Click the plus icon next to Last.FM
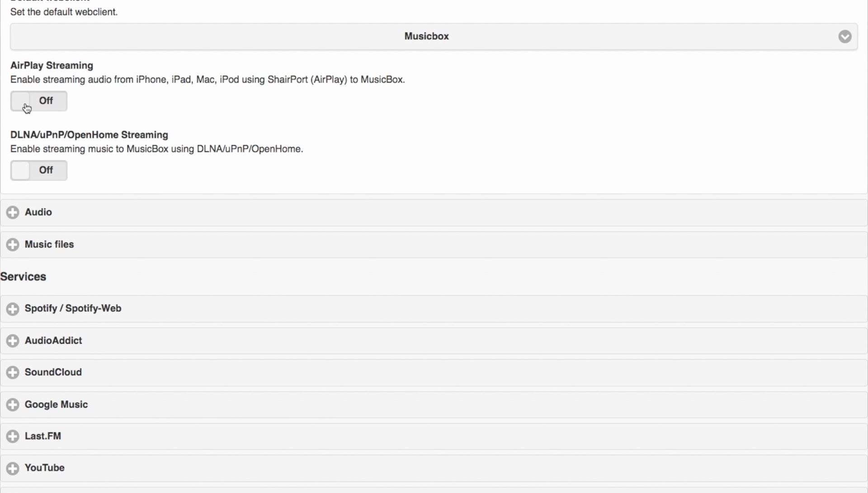The image size is (868, 493). tap(13, 436)
